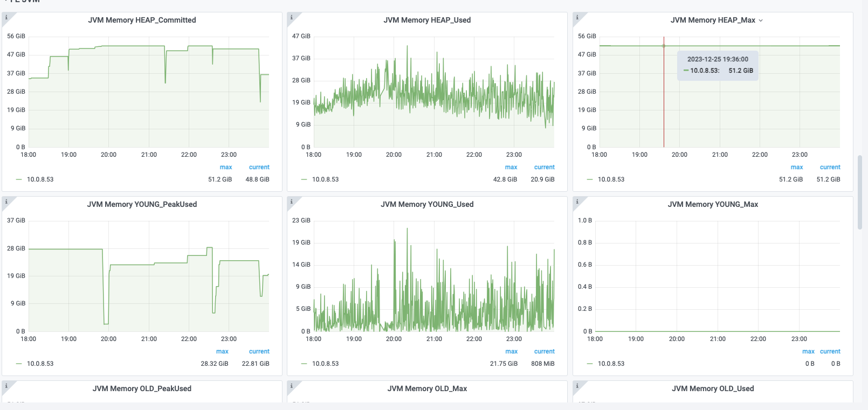Open JVM Memory YOUNG_Used panel title menu
Viewport: 868px width, 410px height.
427,204
